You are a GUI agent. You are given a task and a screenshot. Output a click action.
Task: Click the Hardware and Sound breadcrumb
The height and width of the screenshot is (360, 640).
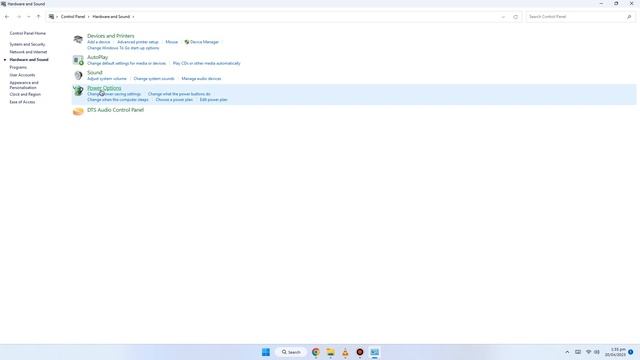point(111,17)
